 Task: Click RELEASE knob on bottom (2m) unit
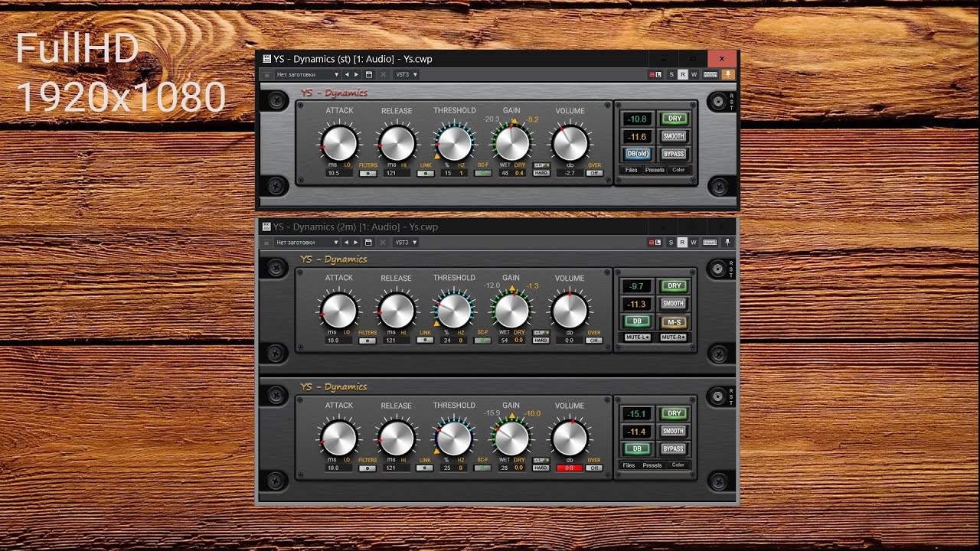[397, 439]
